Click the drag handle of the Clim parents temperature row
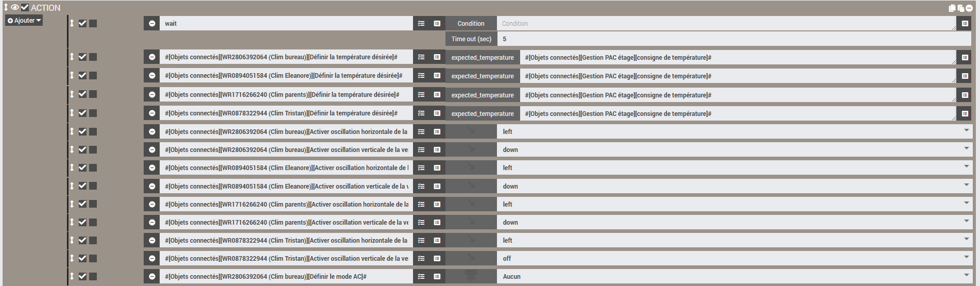This screenshot has width=980, height=286. coord(72,94)
